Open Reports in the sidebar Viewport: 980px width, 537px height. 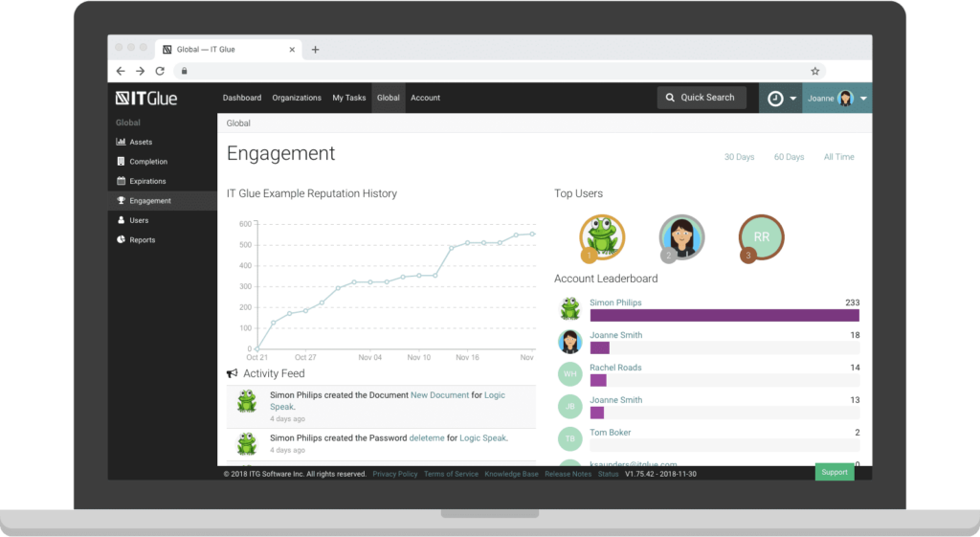tap(142, 240)
